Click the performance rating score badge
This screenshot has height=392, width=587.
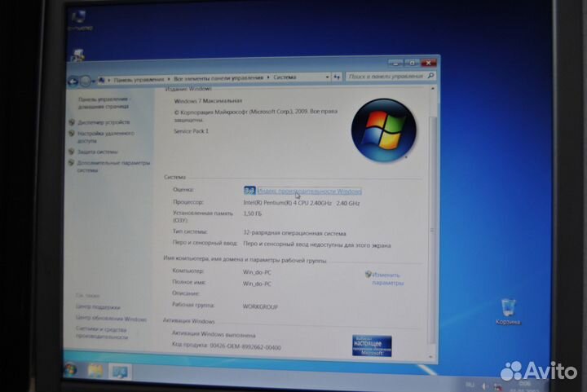pyautogui.click(x=249, y=191)
